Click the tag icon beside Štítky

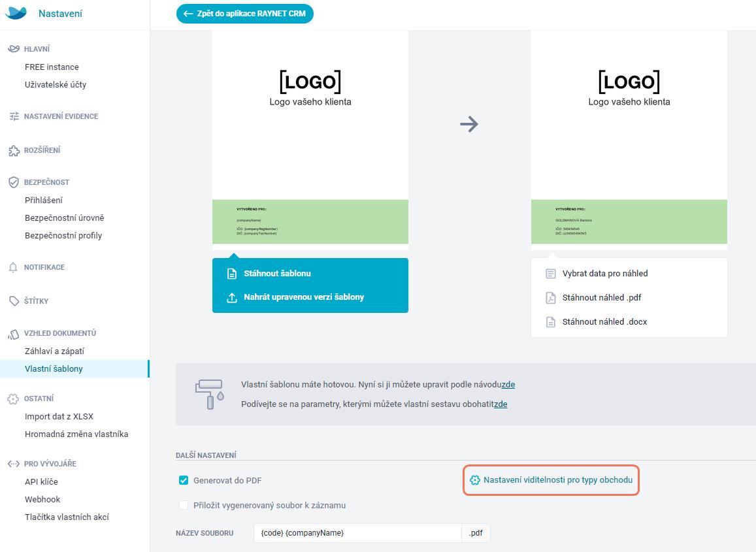(14, 301)
